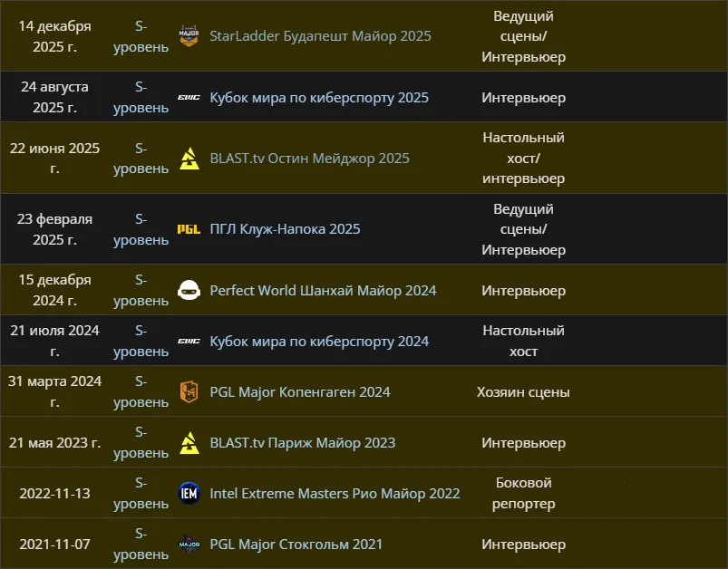Screen dimensions: 728x569
Task: Click S-уровень link in 23 февраля 2025 row
Action: [141, 229]
